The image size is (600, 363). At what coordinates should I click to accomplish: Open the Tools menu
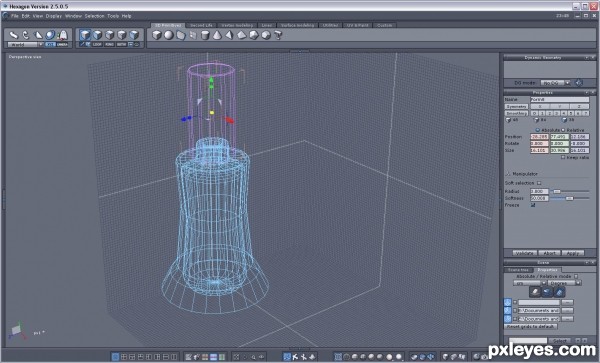pyautogui.click(x=113, y=16)
